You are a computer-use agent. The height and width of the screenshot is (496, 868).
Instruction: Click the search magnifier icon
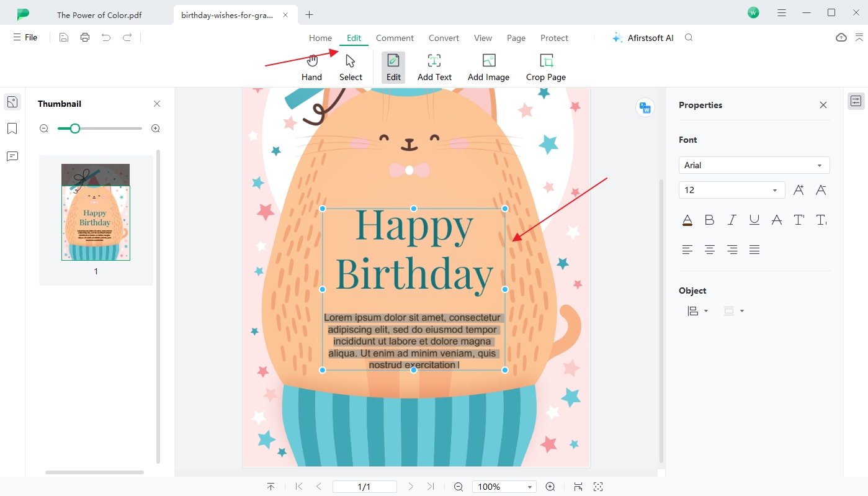pyautogui.click(x=689, y=38)
